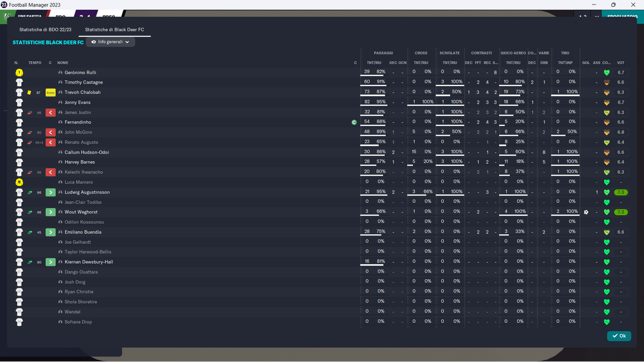
Task: Click the person icon beside Harvey Barnes
Action: pos(60,162)
